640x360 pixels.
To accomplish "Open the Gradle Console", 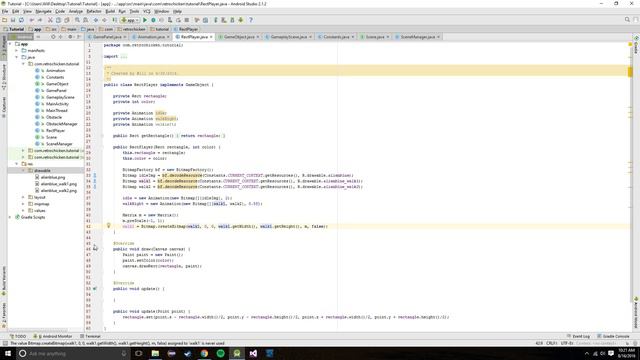I will pos(613,336).
